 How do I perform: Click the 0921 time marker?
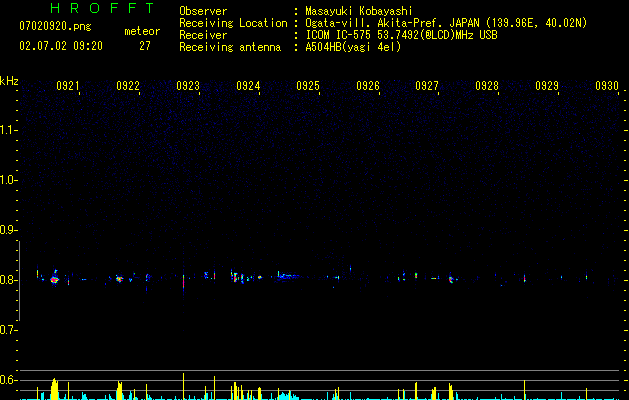pos(68,85)
